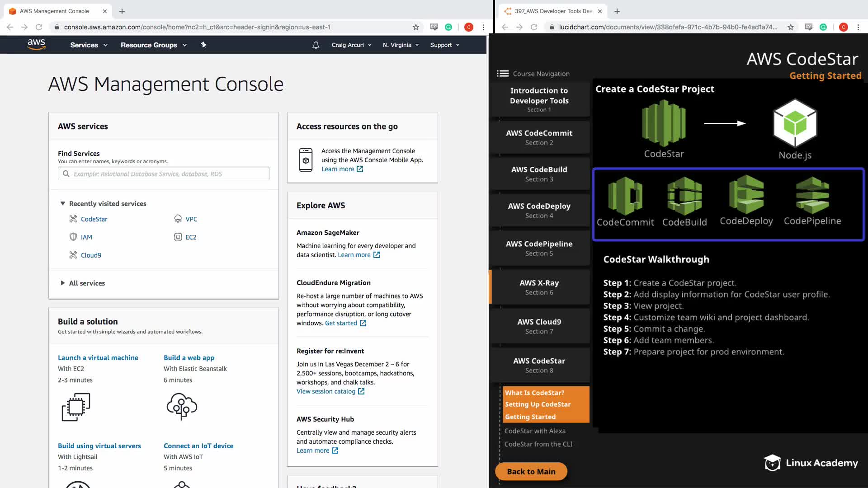Open CodeStar with Alexa lesson
868x488 pixels.
[535, 431]
